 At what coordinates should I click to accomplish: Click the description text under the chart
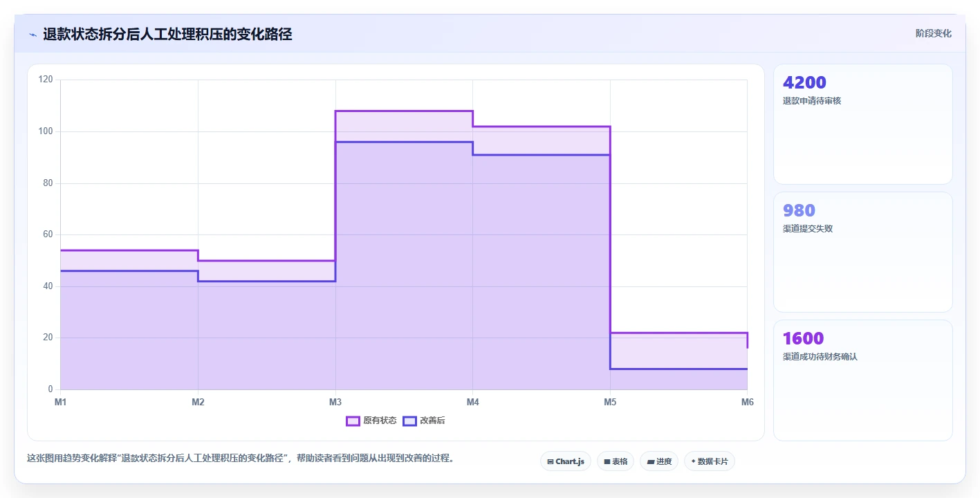240,458
